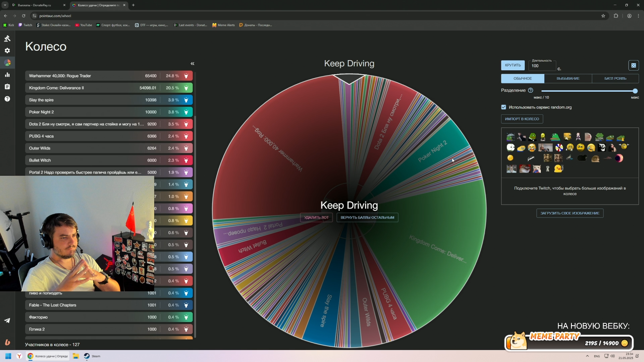
Task: Show hidden system tray icons
Action: pyautogui.click(x=587, y=356)
